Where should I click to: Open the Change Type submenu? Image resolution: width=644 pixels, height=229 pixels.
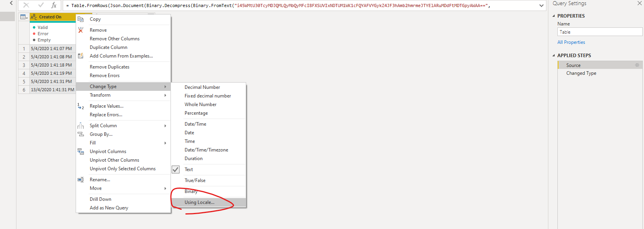pyautogui.click(x=123, y=87)
